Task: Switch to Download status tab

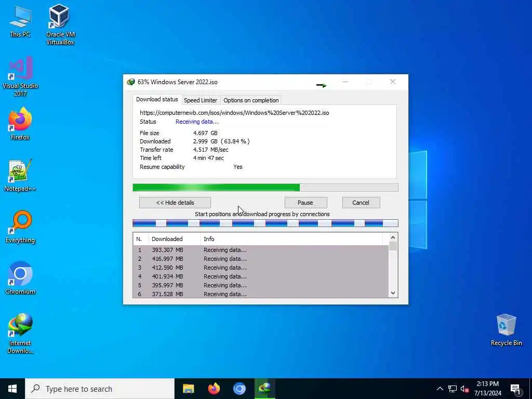Action: (157, 99)
